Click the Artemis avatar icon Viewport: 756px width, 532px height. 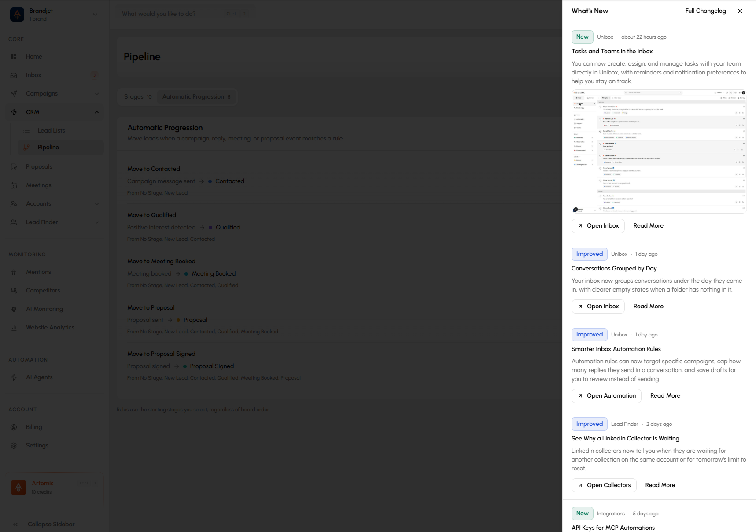click(18, 488)
